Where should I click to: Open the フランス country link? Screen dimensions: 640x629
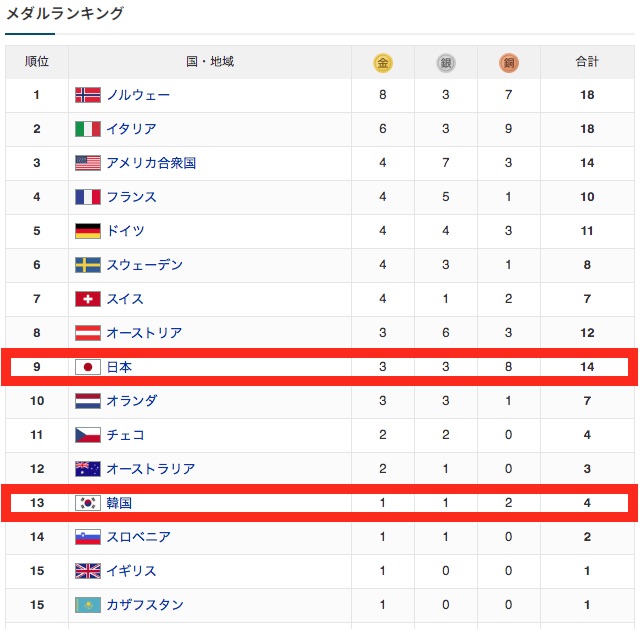click(131, 197)
